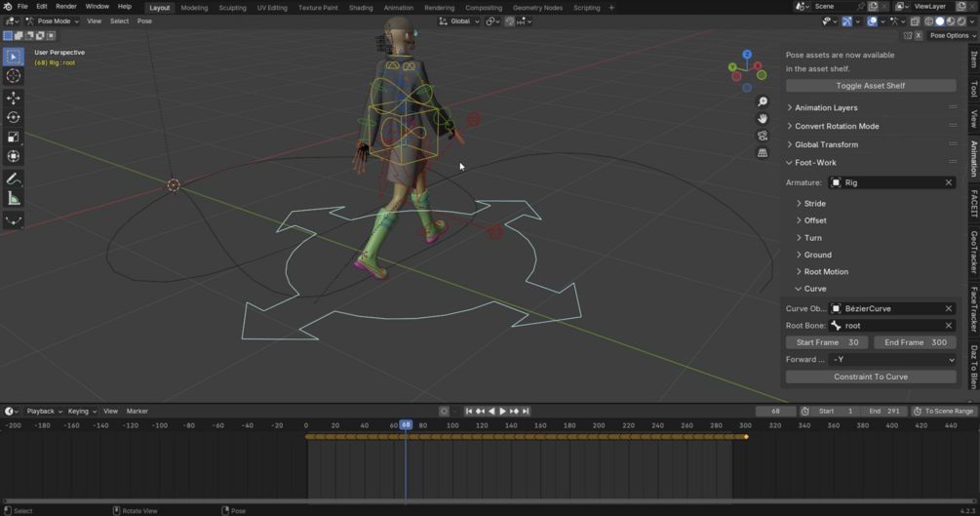Select the Move tool

pos(13,99)
